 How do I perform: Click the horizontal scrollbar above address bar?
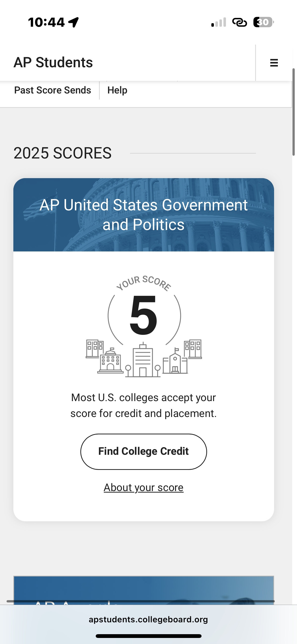point(141,601)
